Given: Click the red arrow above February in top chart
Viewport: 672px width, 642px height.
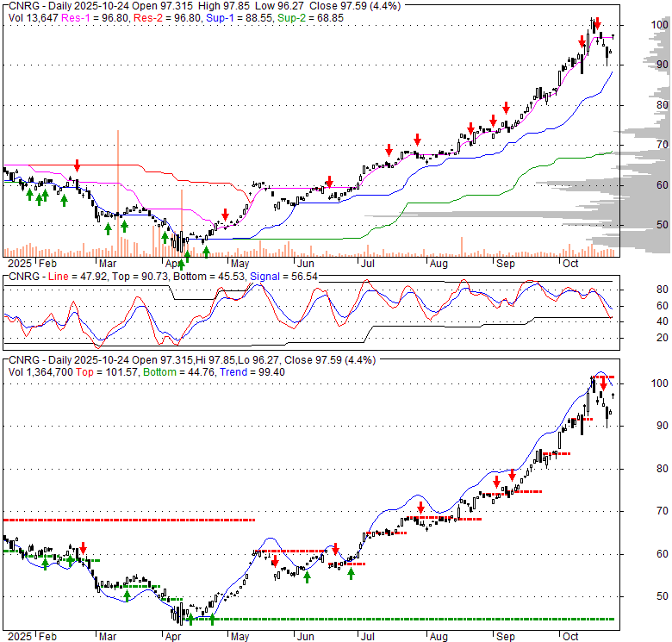Looking at the screenshot, I should pyautogui.click(x=77, y=165).
